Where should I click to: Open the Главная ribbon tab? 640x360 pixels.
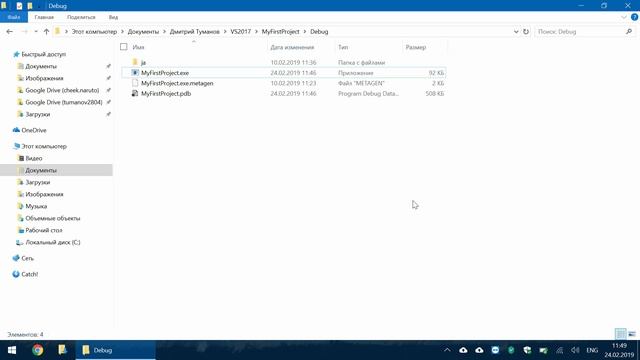pyautogui.click(x=44, y=17)
